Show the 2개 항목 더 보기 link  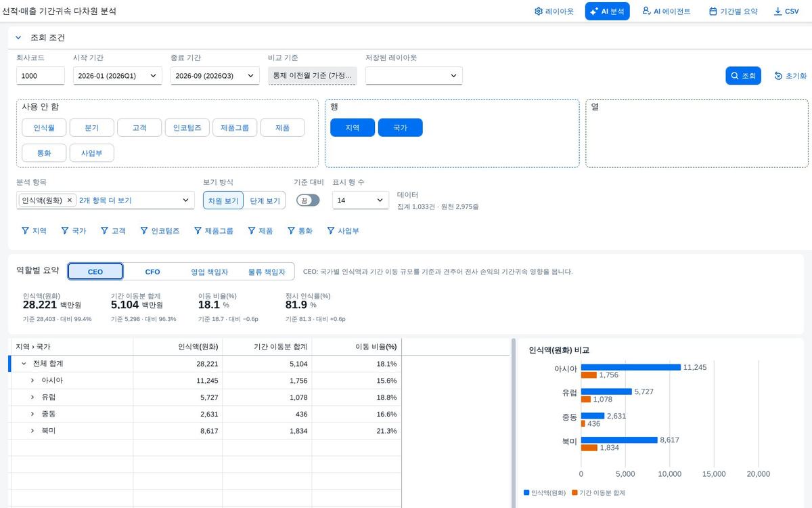106,200
